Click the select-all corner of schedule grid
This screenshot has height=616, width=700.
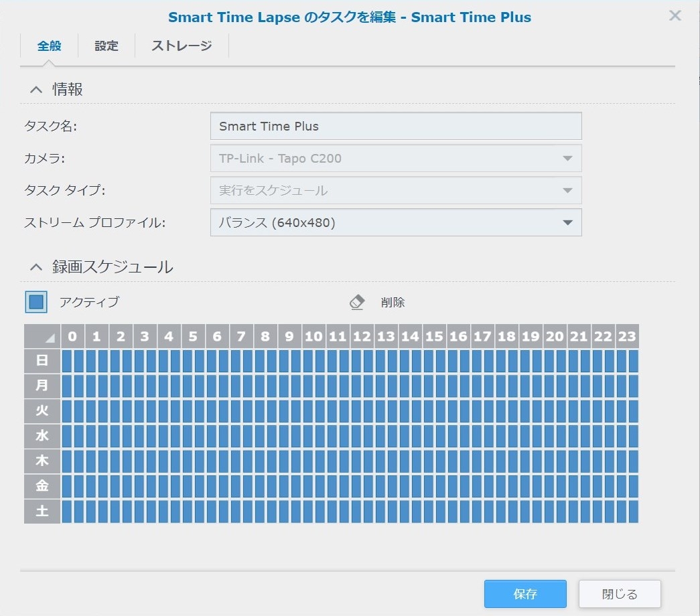click(42, 336)
